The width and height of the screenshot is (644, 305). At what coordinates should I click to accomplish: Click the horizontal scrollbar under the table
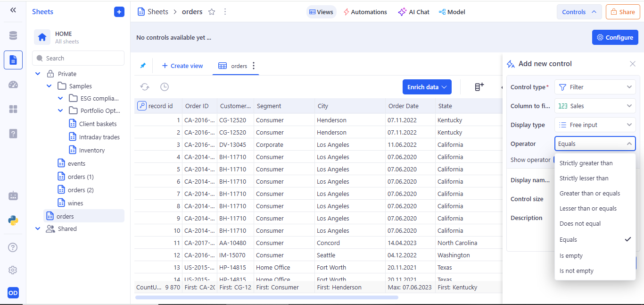267,297
